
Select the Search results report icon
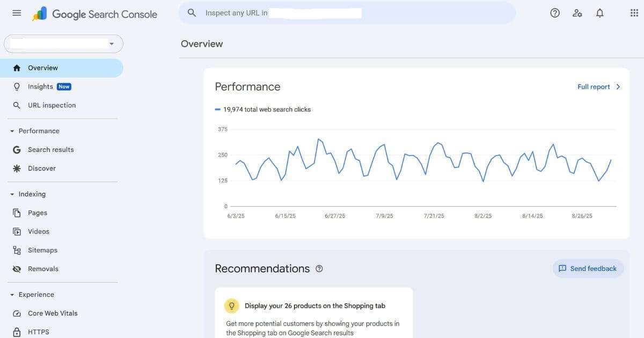[x=17, y=149]
